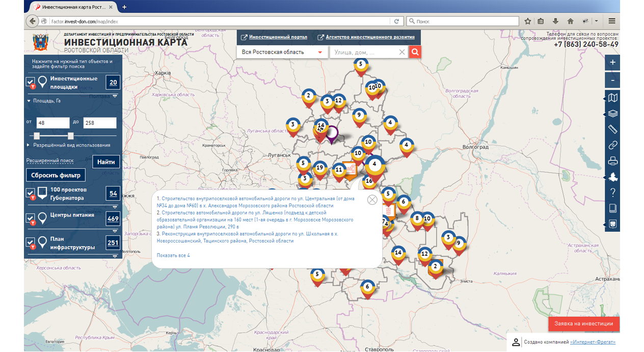Move the right area slider handle

(x=70, y=136)
